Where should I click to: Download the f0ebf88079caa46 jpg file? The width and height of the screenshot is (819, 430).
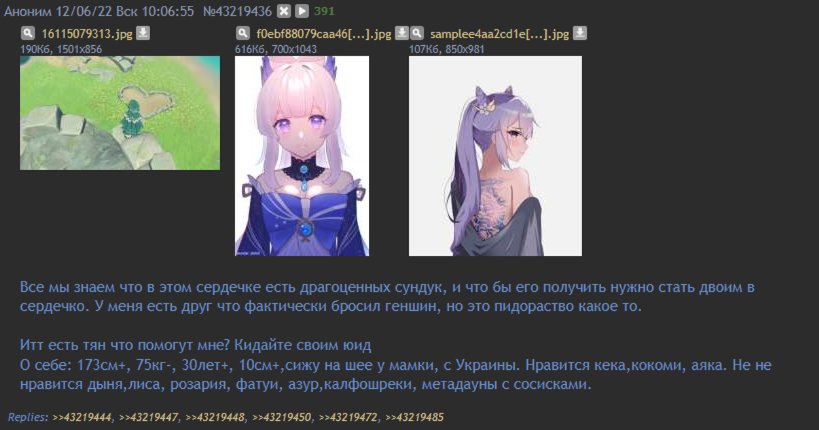(x=401, y=33)
